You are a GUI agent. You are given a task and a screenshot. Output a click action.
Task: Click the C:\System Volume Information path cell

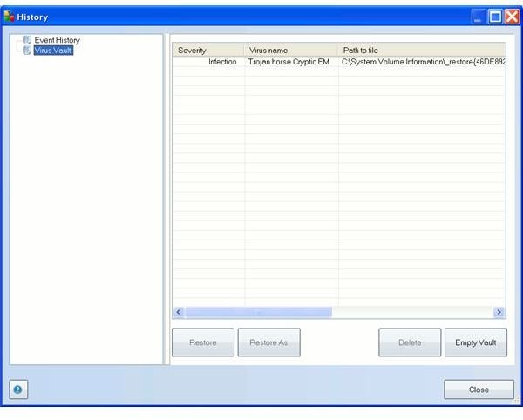pyautogui.click(x=424, y=62)
